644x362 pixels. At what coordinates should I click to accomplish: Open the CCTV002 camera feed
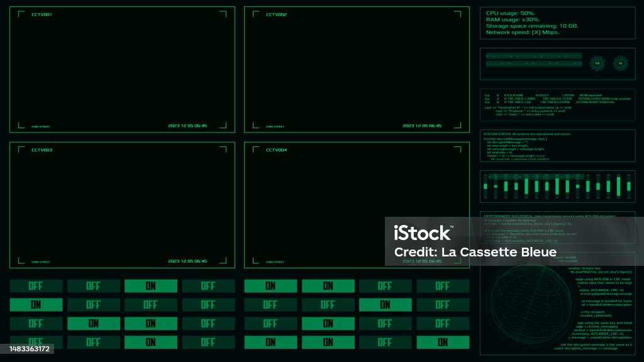point(357,69)
